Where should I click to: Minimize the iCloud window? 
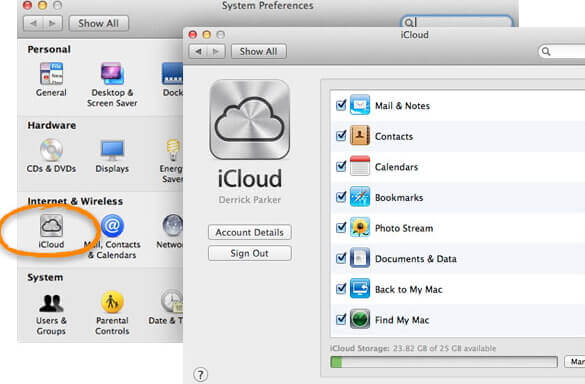click(x=207, y=35)
